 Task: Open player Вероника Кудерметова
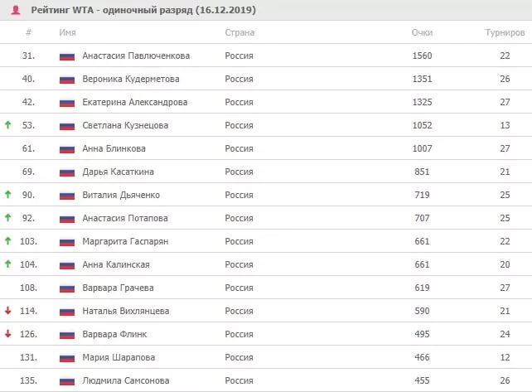[131, 79]
